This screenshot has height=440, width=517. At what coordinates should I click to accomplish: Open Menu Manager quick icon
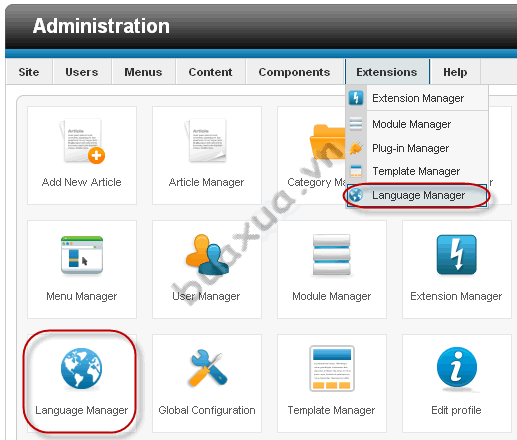click(82, 255)
